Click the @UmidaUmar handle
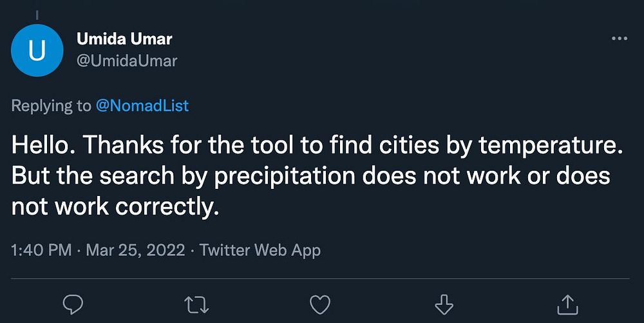The image size is (644, 323). pos(127,61)
